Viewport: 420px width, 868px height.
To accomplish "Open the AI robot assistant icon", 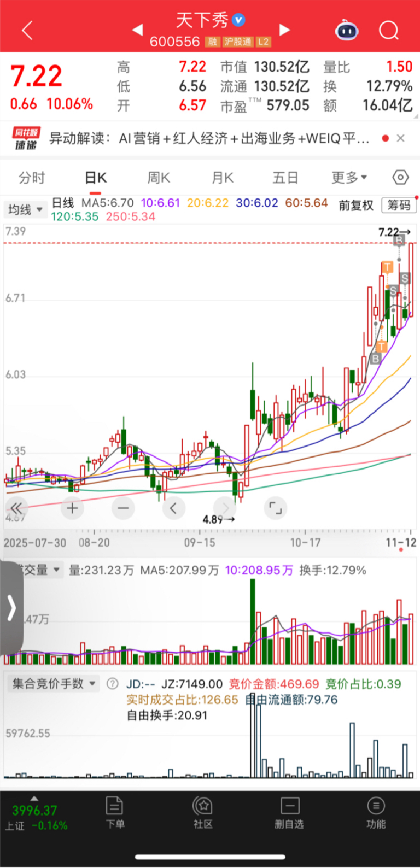I will coord(347,31).
